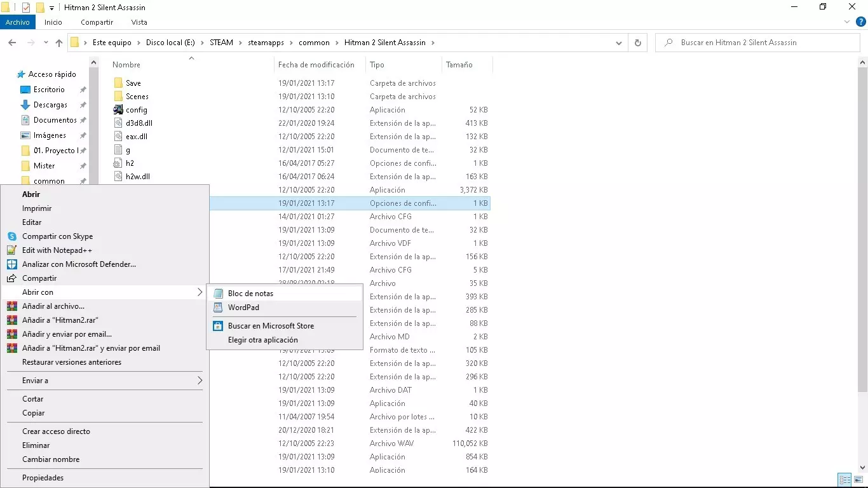Open the recent locations dropdown arrow
Viewport: 868px width, 488px height.
pyautogui.click(x=46, y=43)
